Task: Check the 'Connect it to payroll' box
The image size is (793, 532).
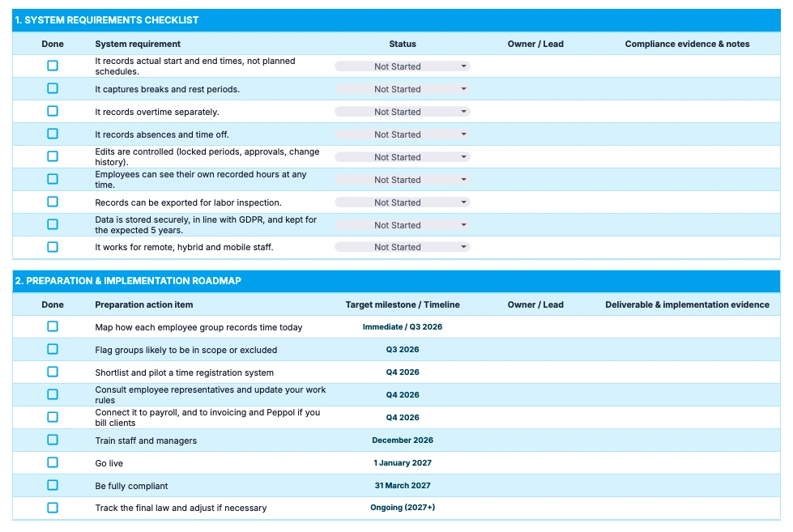Action: (53, 417)
